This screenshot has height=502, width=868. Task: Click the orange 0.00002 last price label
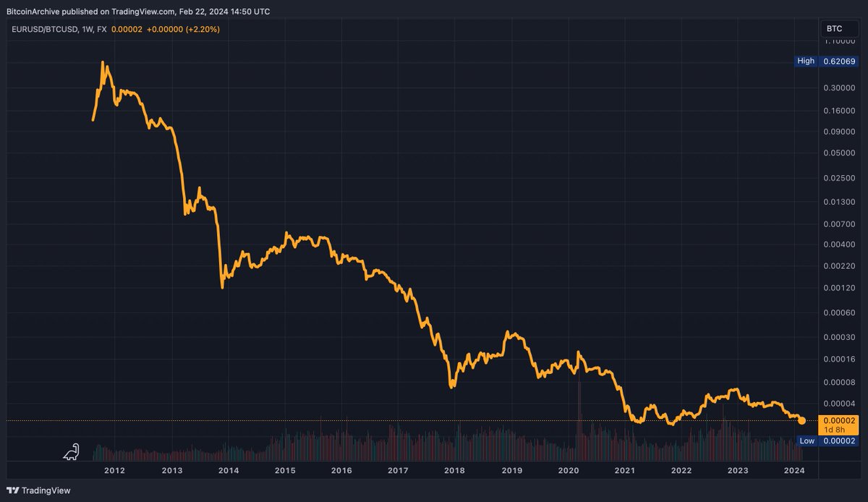pos(838,418)
